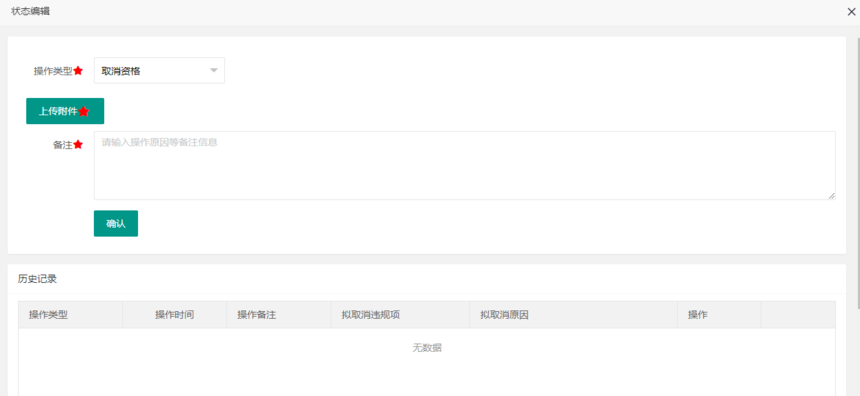Click the 操作时间 column header
Viewport: 860px width, 396px height.
pos(174,315)
